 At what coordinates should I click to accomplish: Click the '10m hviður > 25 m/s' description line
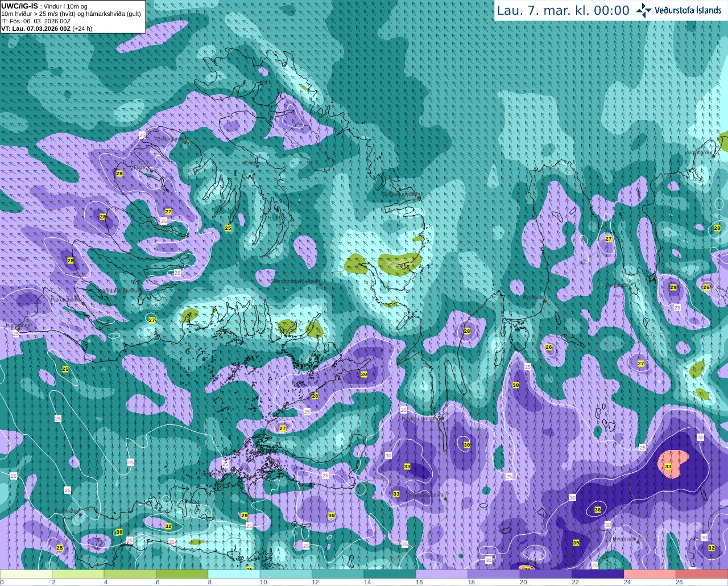[x=71, y=14]
